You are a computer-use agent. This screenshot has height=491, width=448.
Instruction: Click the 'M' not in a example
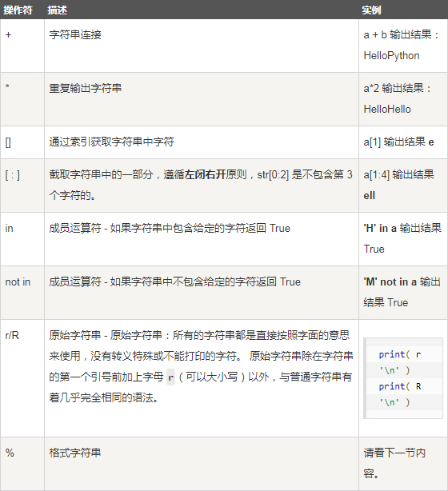390,281
